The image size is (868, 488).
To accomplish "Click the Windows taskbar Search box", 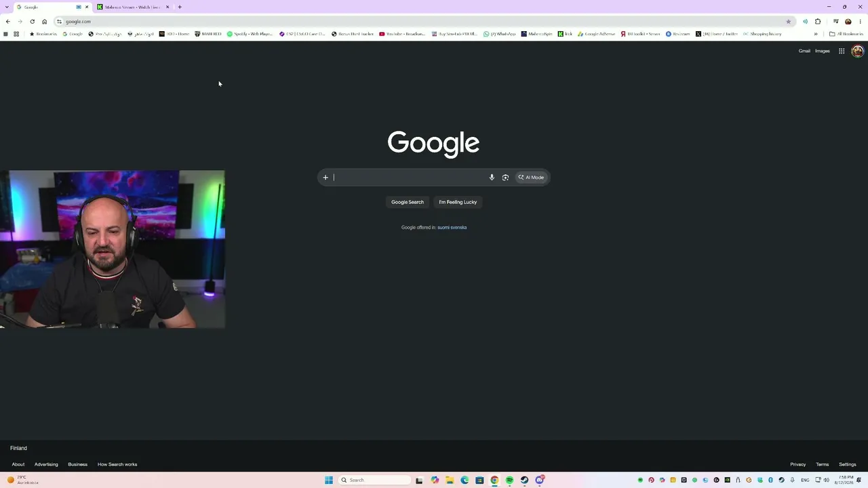I will 375,480.
